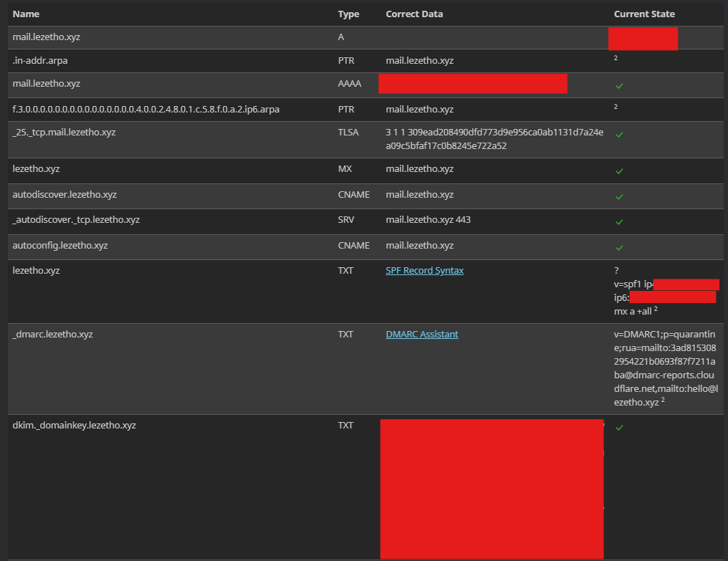Click the Type column header
Image resolution: width=728 pixels, height=561 pixels.
[348, 14]
